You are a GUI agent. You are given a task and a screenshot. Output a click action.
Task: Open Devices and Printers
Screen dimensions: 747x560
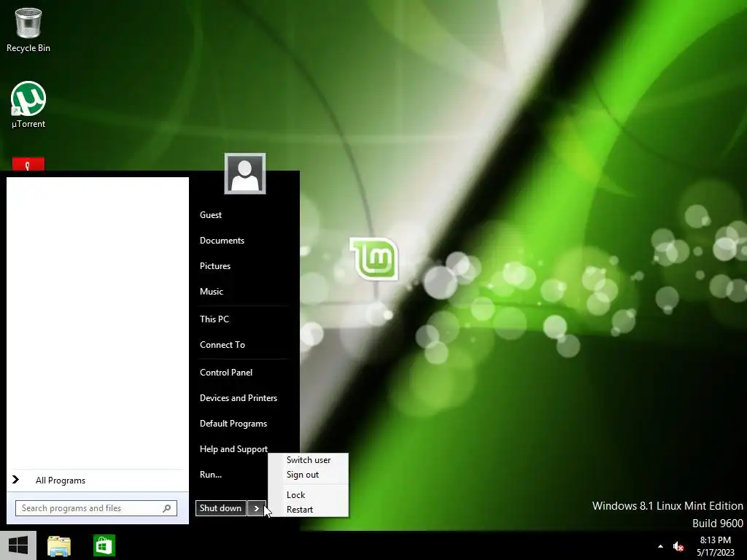click(239, 398)
